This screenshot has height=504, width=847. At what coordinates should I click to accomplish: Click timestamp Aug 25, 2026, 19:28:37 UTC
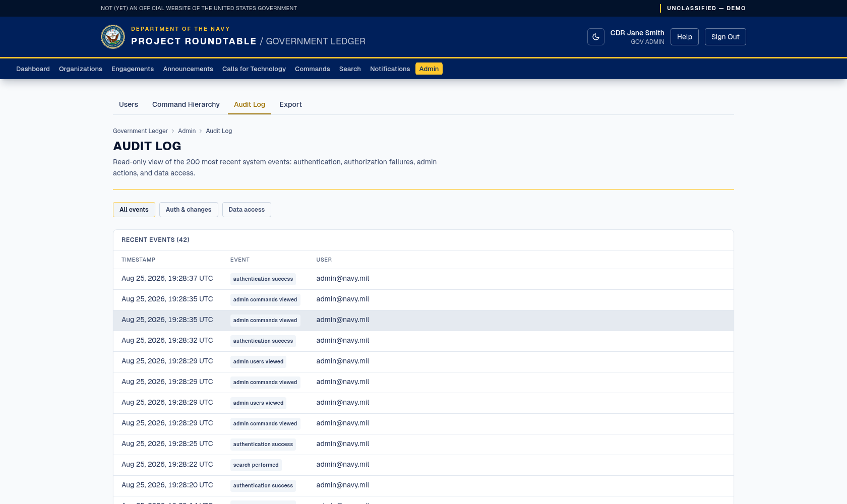tap(167, 278)
